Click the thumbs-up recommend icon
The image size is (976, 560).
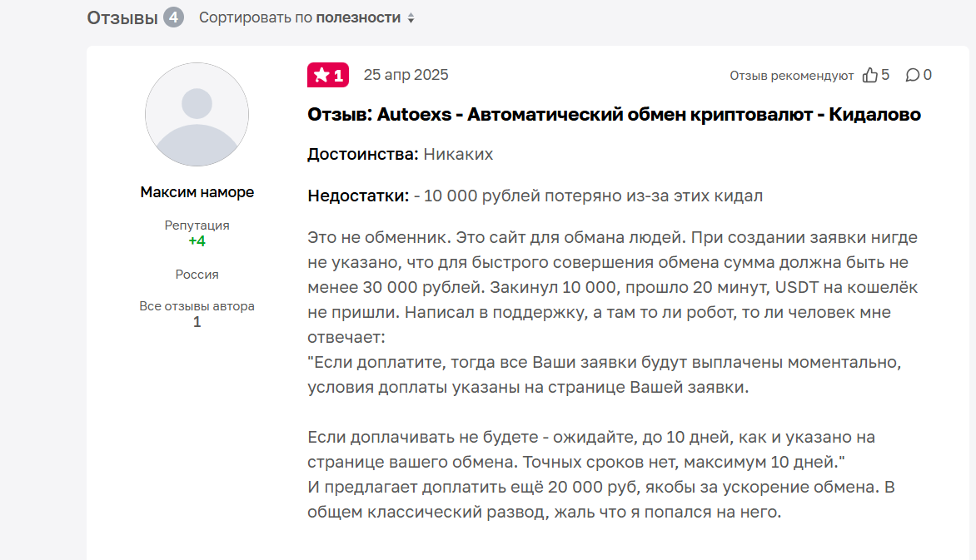869,75
